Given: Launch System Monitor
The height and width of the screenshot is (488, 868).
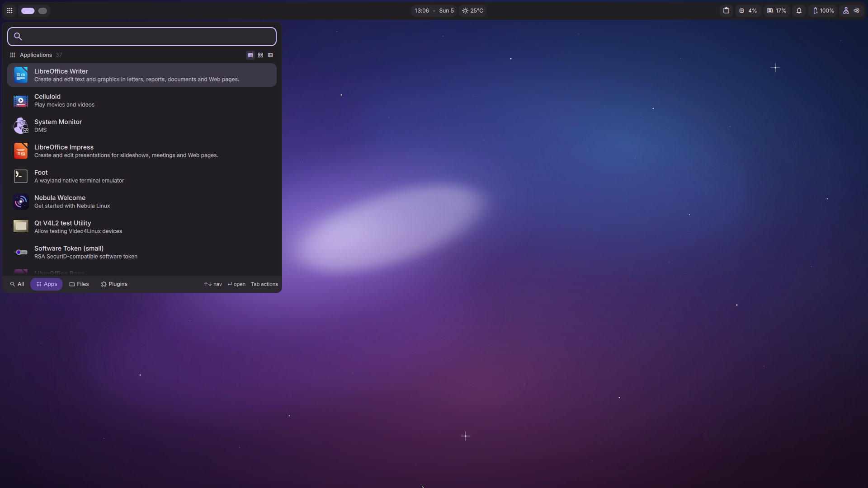Looking at the screenshot, I should pyautogui.click(x=142, y=126).
